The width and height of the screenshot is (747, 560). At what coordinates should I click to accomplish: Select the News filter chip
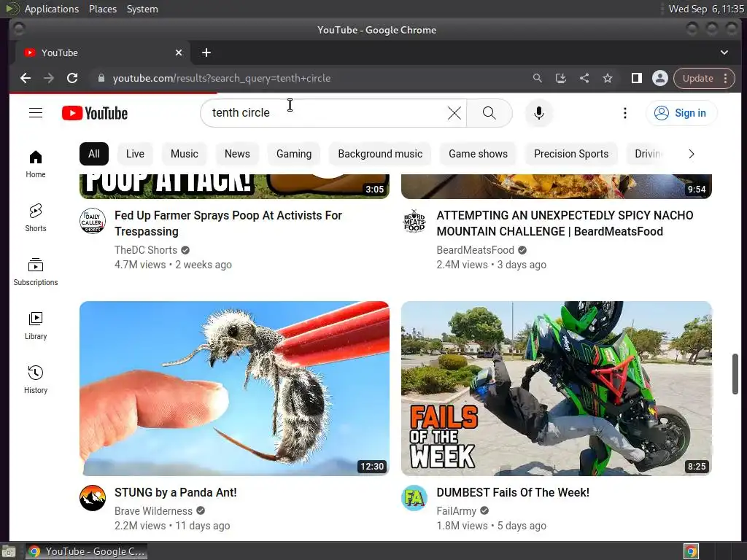coord(237,154)
